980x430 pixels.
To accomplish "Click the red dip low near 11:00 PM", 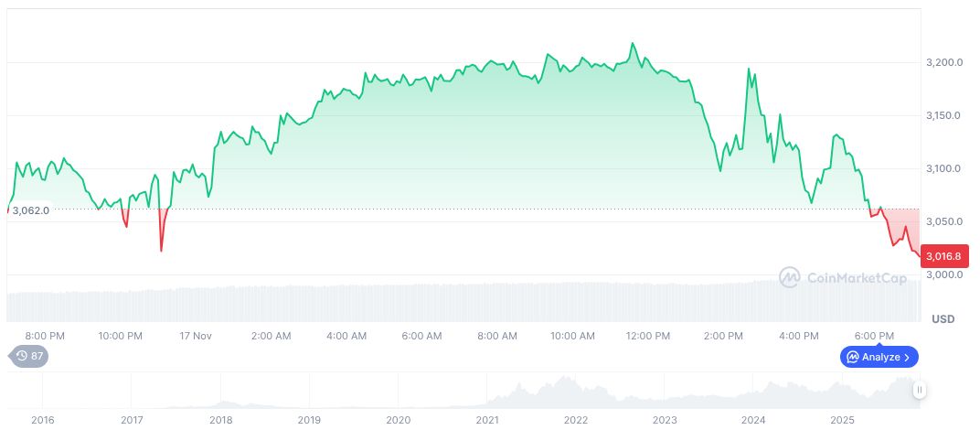I will point(162,250).
